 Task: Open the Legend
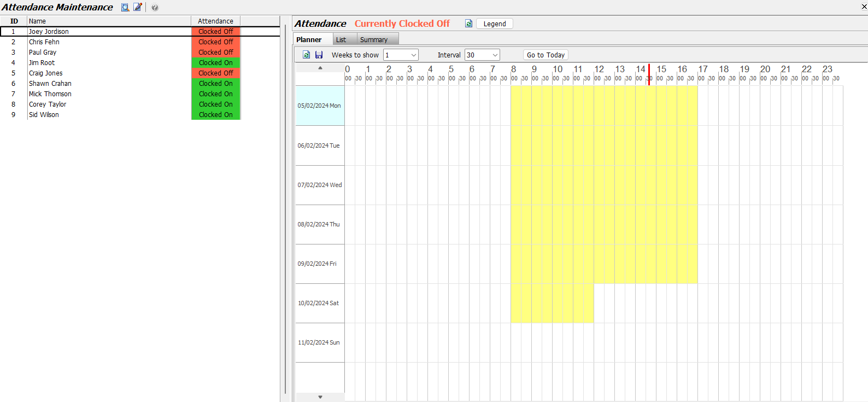click(x=495, y=24)
